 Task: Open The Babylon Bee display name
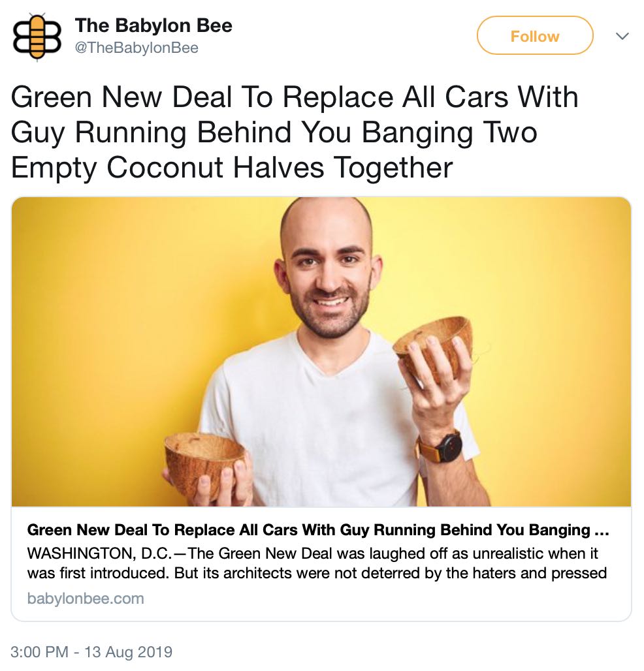153,25
